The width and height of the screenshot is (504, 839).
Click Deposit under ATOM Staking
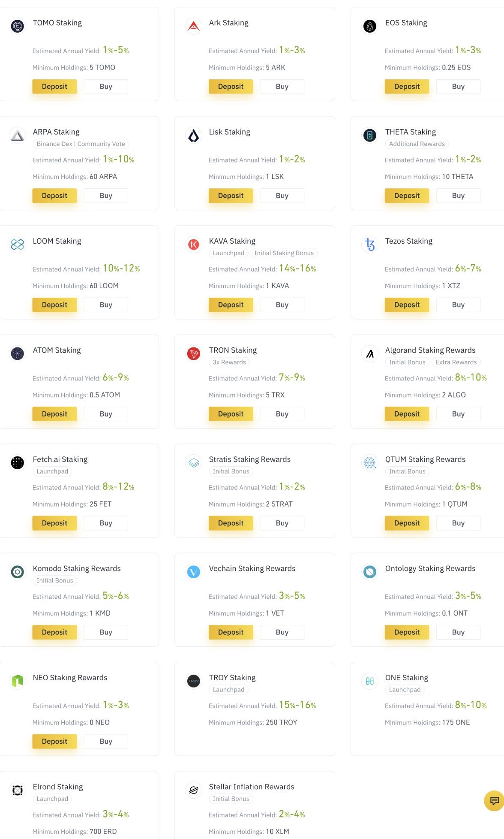[x=54, y=414]
